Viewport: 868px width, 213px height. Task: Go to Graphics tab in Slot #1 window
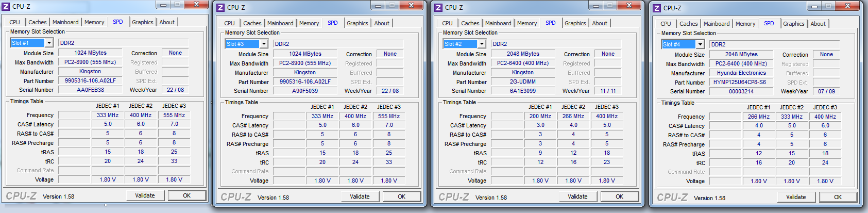point(143,22)
